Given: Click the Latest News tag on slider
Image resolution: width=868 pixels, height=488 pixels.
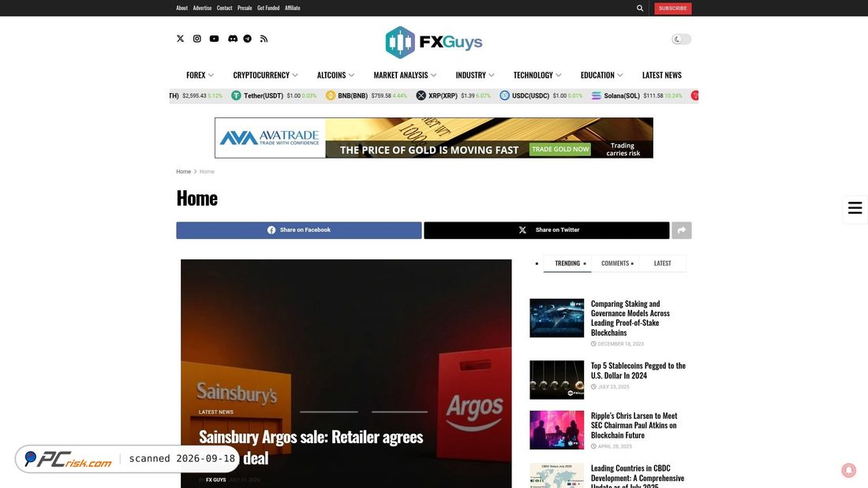Looking at the screenshot, I should (x=216, y=412).
